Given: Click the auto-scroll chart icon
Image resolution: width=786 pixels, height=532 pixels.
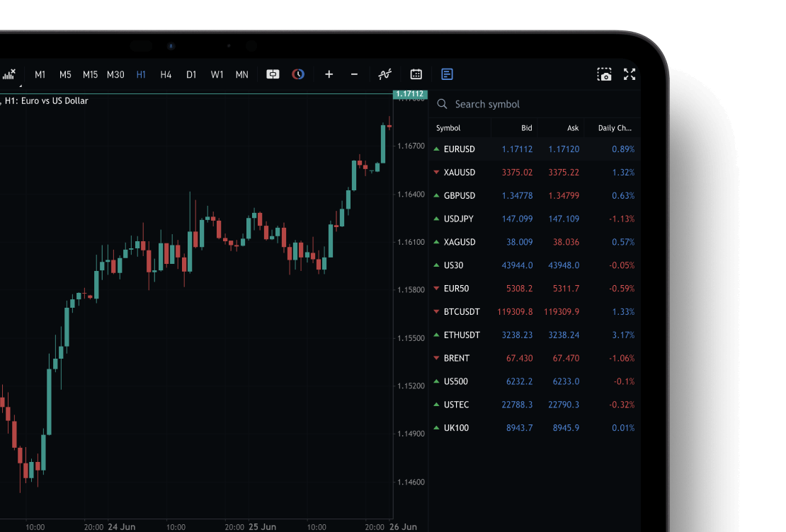Looking at the screenshot, I should (273, 74).
